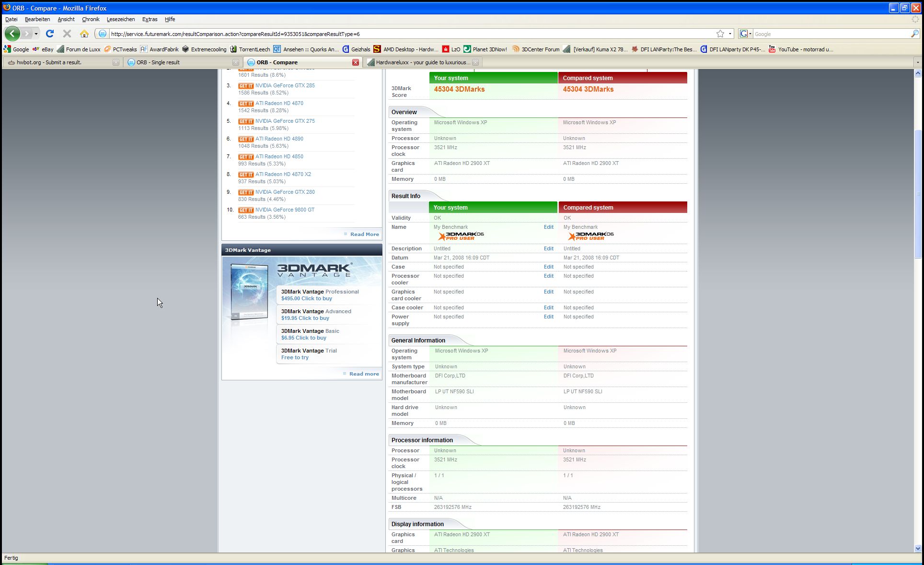Image resolution: width=924 pixels, height=565 pixels.
Task: Edit the Description field
Action: tap(548, 248)
